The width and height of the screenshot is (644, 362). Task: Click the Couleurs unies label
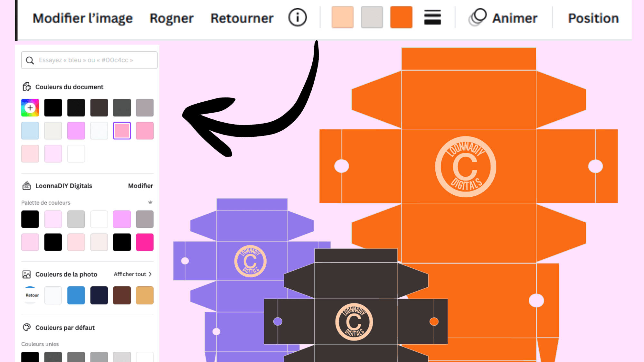coord(40,344)
